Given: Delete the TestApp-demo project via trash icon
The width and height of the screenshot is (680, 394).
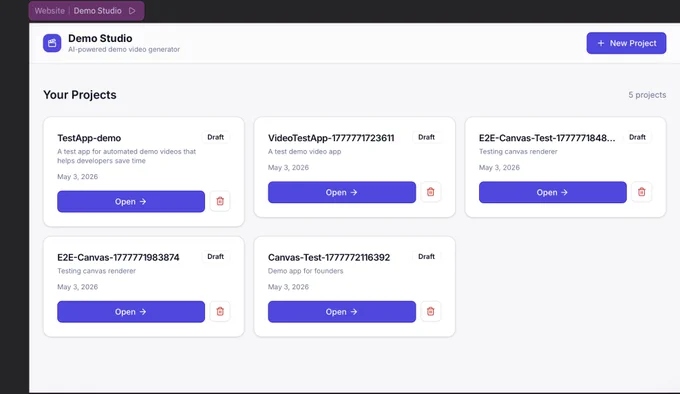Looking at the screenshot, I should [x=220, y=201].
